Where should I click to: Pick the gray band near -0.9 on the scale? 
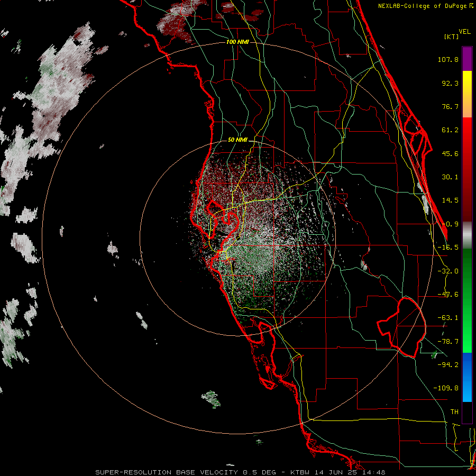coord(467,235)
